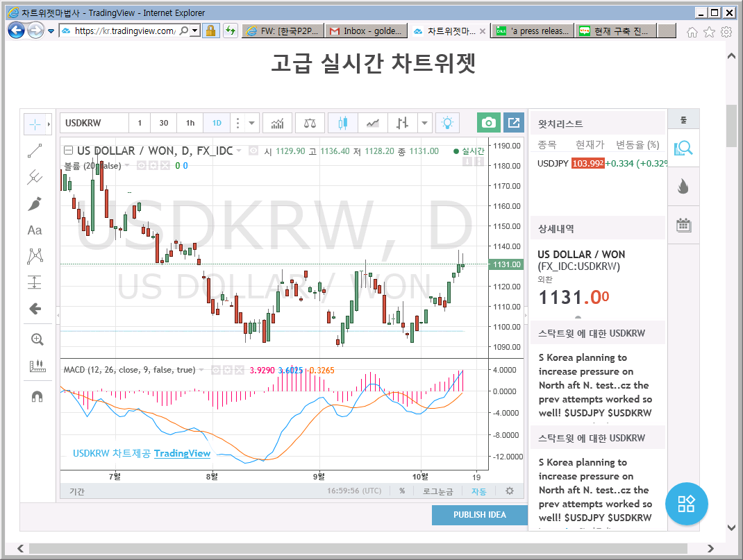
Task: Toggle MACD indicator visibility eye
Action: click(x=215, y=370)
